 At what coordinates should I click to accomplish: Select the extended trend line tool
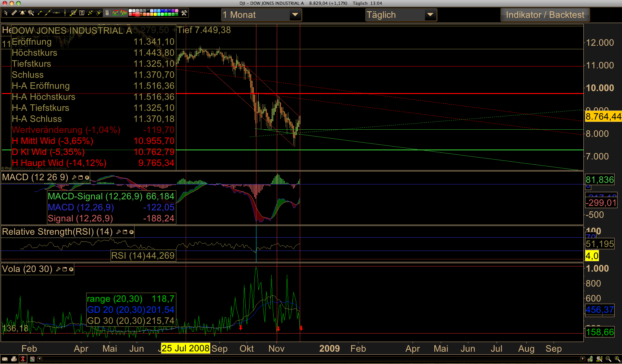coord(48,13)
